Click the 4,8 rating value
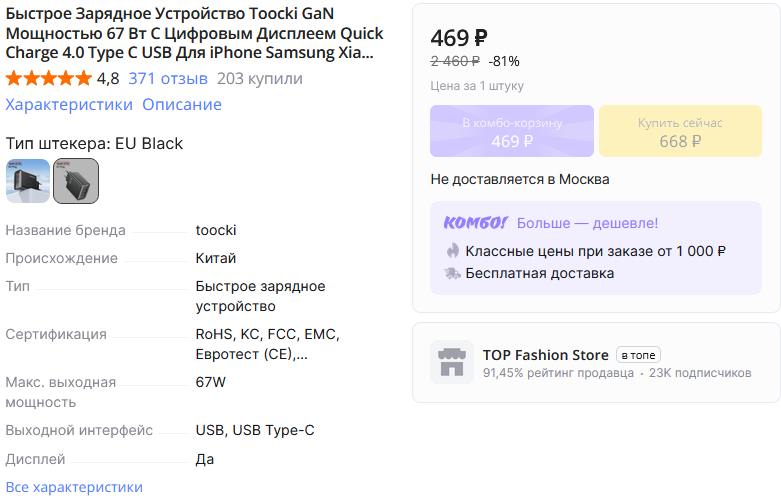Image resolution: width=781 pixels, height=501 pixels. (108, 79)
